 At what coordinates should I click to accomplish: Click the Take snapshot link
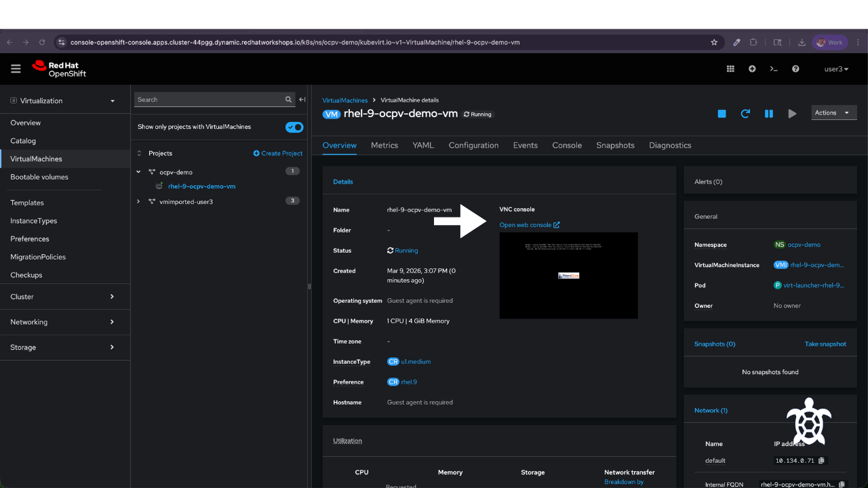point(825,344)
